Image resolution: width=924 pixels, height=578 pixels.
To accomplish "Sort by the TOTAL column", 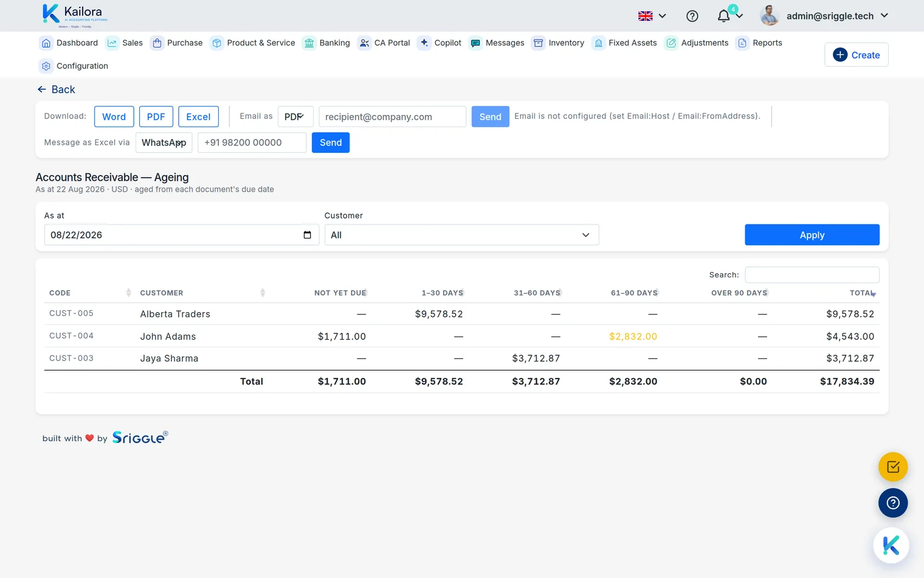I will [x=863, y=293].
